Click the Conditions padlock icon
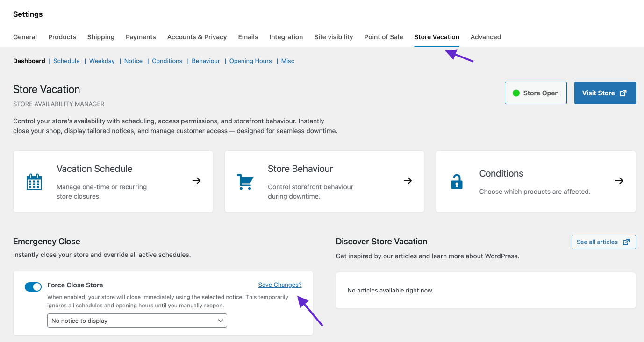Viewport: 644px width, 342px height. click(x=457, y=182)
